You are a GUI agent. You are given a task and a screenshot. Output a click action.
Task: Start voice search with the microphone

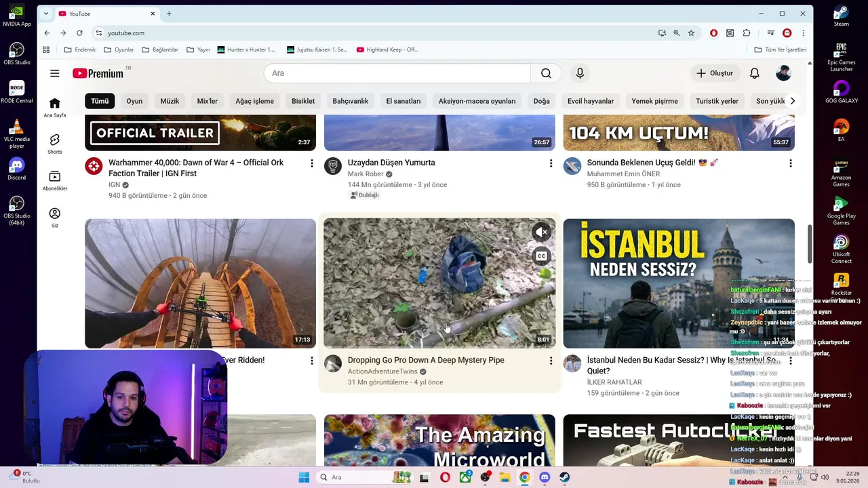click(x=580, y=73)
